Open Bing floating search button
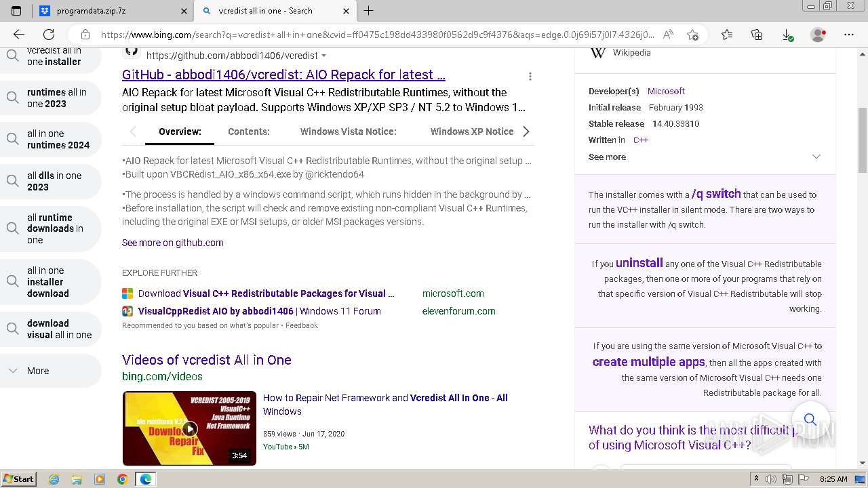 [x=810, y=419]
